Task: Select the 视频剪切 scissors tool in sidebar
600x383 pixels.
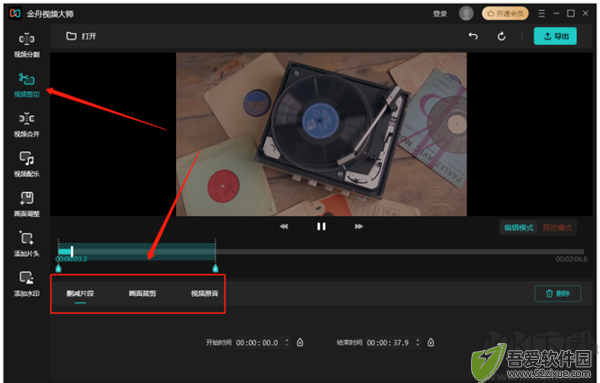Action: click(x=26, y=85)
